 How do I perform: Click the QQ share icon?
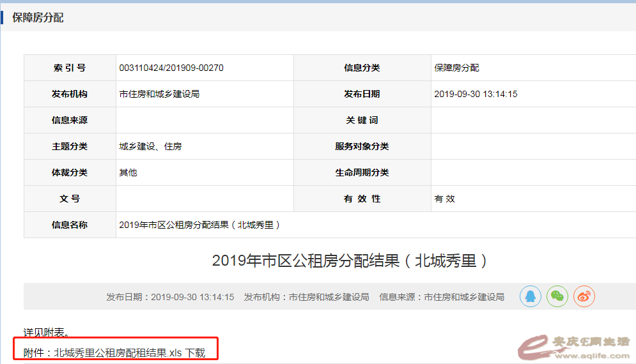(x=531, y=296)
